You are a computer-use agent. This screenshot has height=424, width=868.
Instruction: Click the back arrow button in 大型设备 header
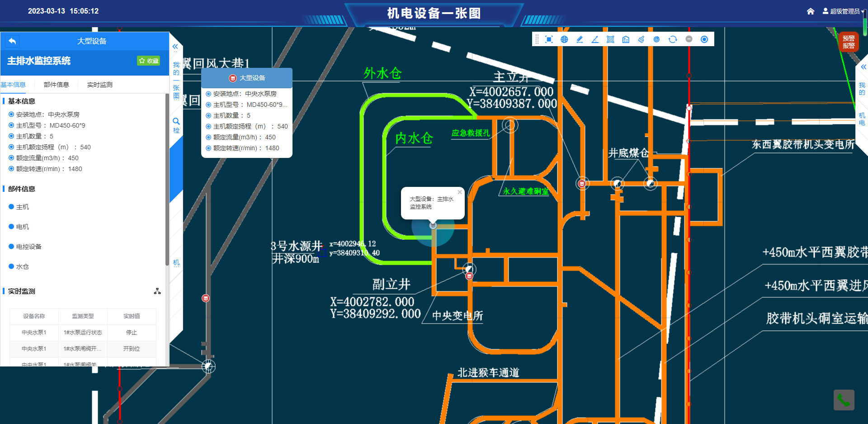pos(12,41)
